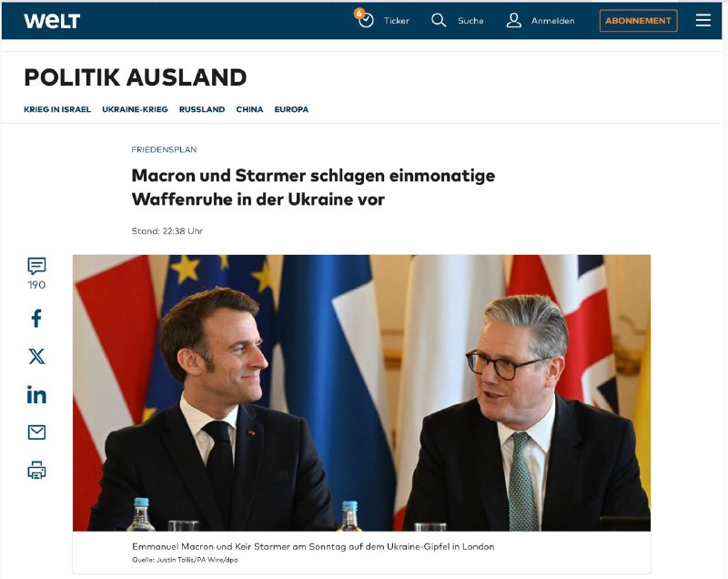Open the RUSSLAND topic link
Viewport: 728px width, 579px height.
point(202,109)
